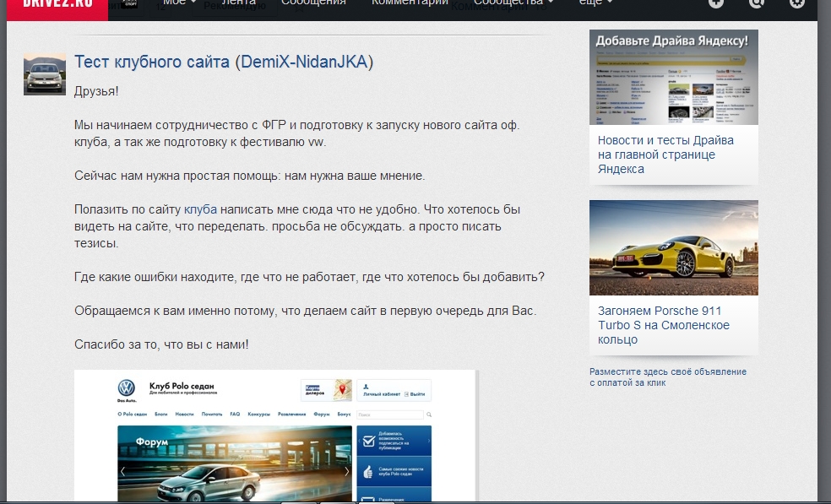Click the "Добавьте Драйва Яндексу!" banner image
Viewport: 831px width, 504px height.
coord(673,78)
